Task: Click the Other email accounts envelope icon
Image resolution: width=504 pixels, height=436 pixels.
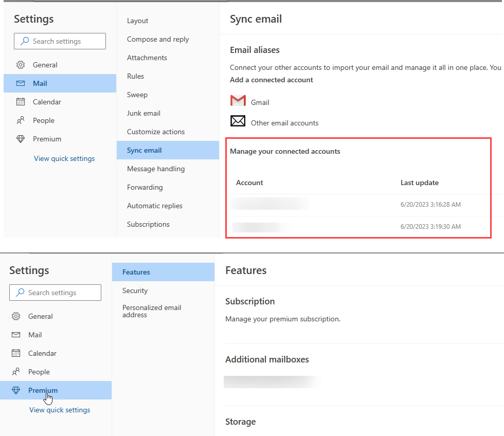Action: click(x=238, y=121)
